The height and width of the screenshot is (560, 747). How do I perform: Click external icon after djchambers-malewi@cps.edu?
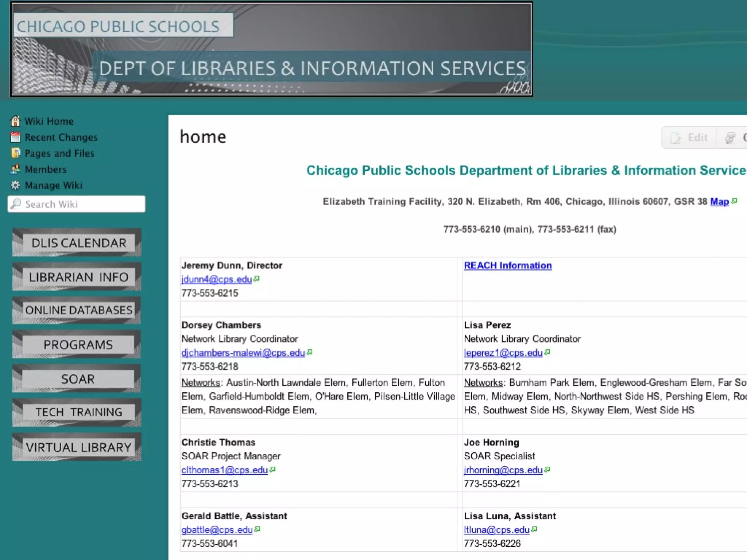pos(310,353)
